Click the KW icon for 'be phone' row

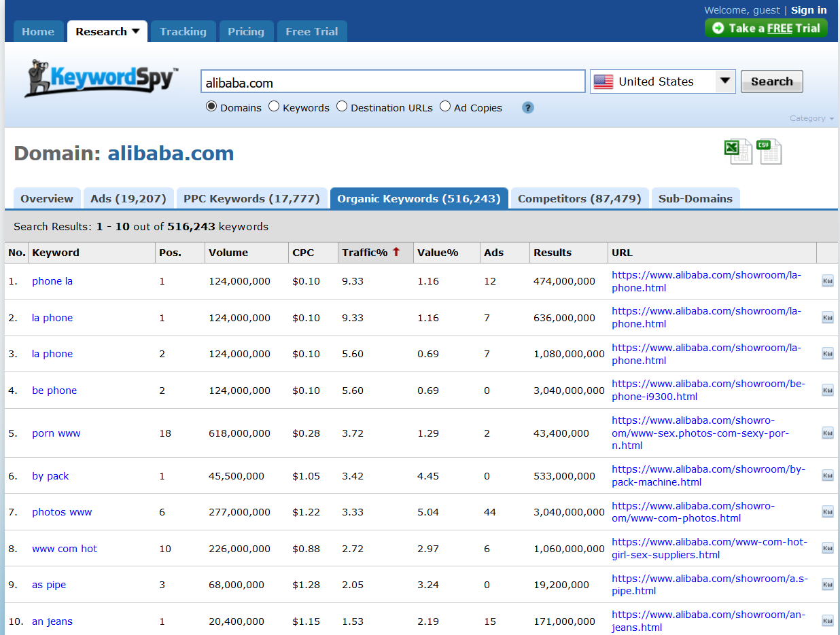(x=827, y=391)
